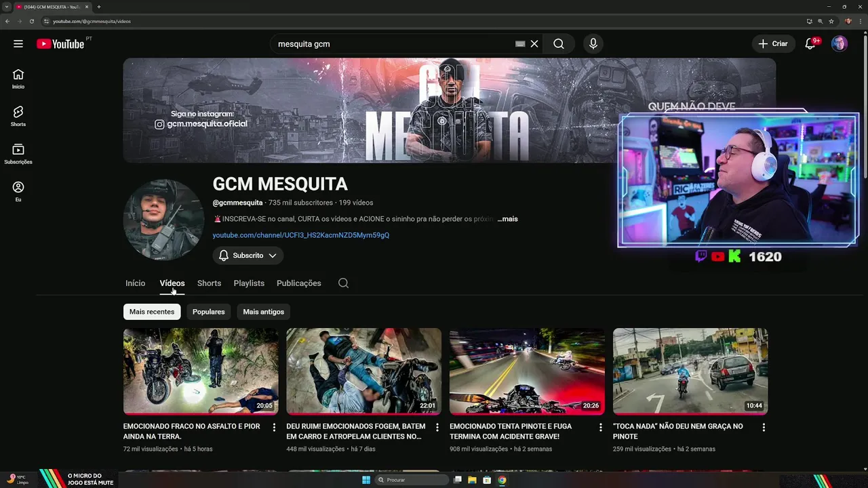The image size is (868, 488).
Task: Click the 10:44 video thumbnail
Action: (x=690, y=371)
